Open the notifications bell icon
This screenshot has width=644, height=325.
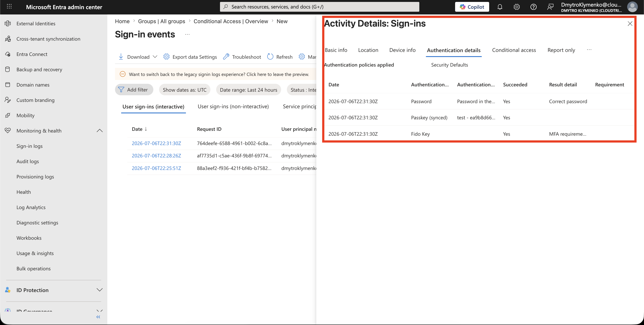click(500, 7)
